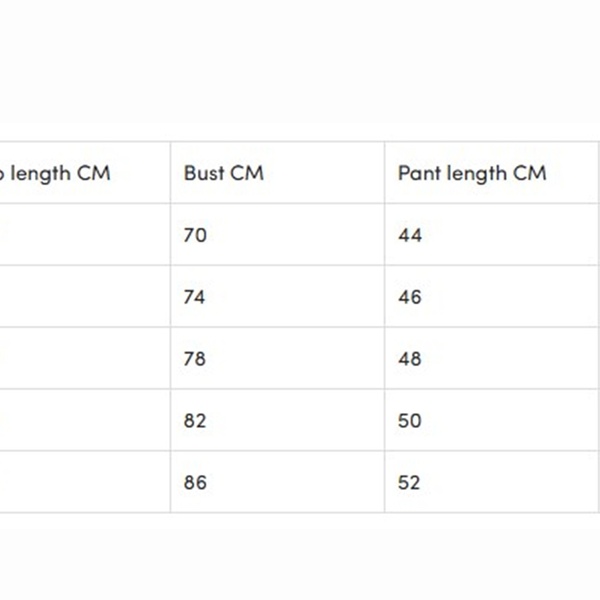Image resolution: width=600 pixels, height=600 pixels.
Task: Select the bust value 82 cell
Action: pyautogui.click(x=195, y=421)
